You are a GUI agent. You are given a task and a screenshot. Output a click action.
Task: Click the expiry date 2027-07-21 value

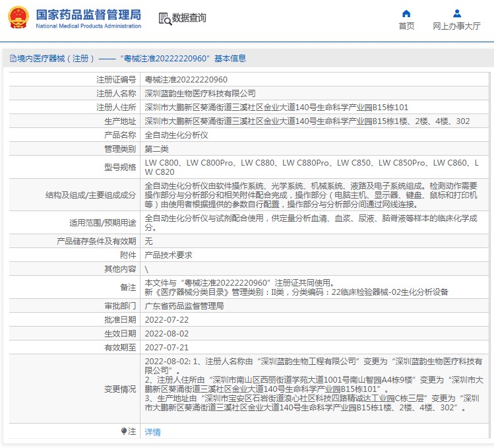pyautogui.click(x=166, y=348)
